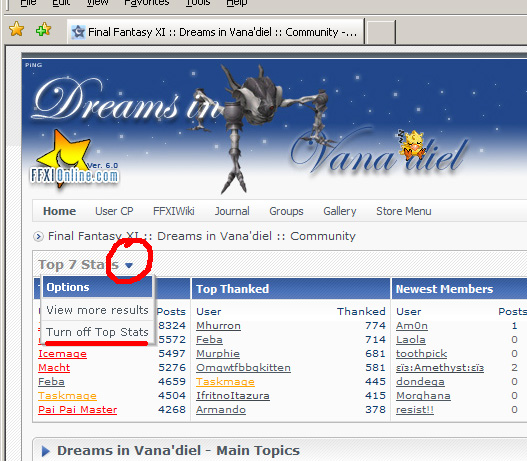The width and height of the screenshot is (527, 461).
Task: Click the Top Thanked column header
Action: tap(291, 289)
